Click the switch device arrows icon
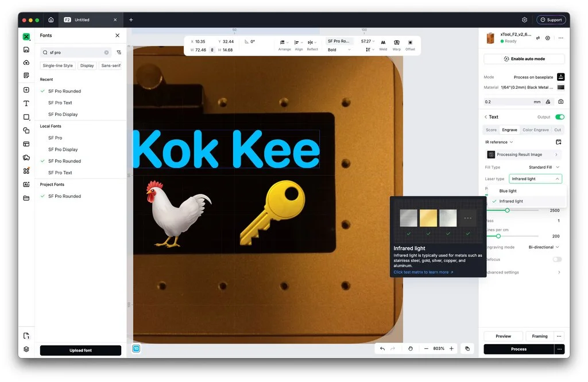The height and width of the screenshot is (382, 588). pos(537,38)
